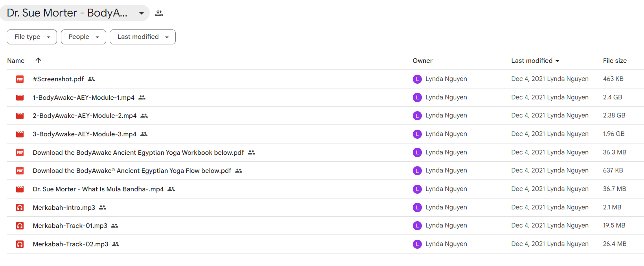Click the 36.3 MB file size value
Viewport: 644px width, 266px height.
[615, 152]
